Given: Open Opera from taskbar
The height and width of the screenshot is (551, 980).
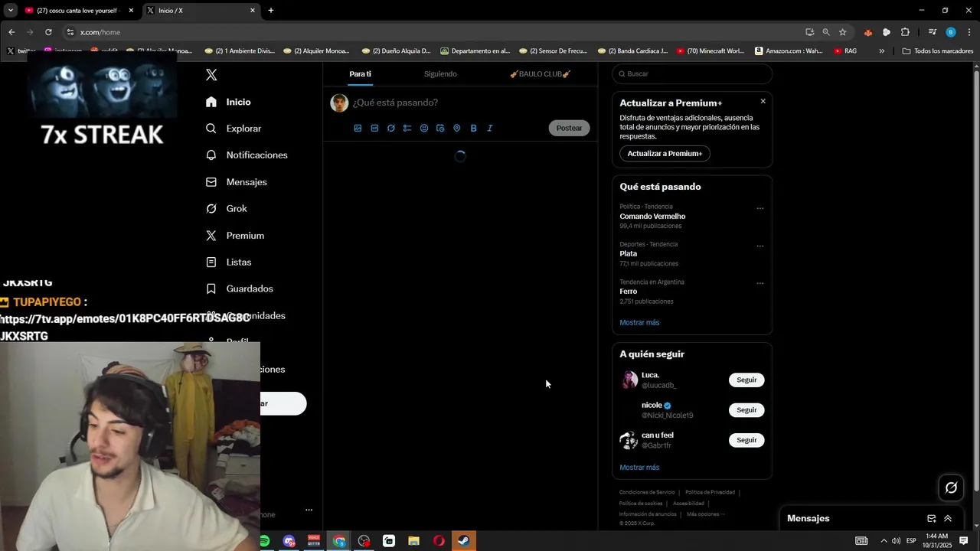Looking at the screenshot, I should (x=439, y=541).
